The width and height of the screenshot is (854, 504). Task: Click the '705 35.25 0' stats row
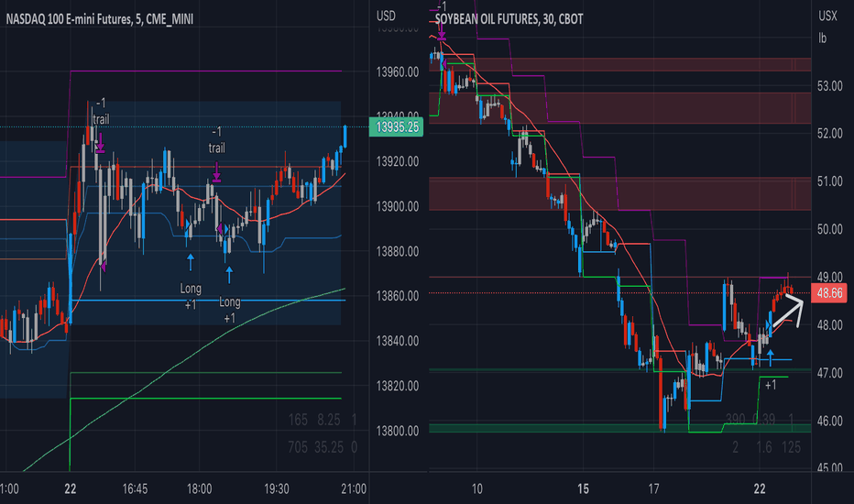pyautogui.click(x=323, y=447)
